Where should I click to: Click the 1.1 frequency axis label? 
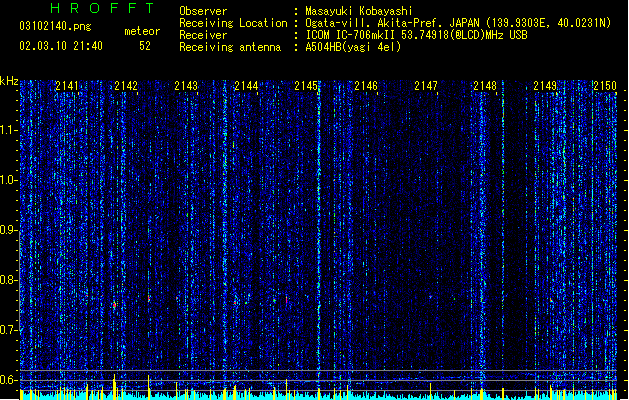8,130
